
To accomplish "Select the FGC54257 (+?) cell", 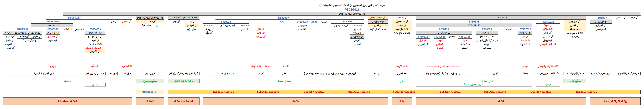I will point(150,92).
